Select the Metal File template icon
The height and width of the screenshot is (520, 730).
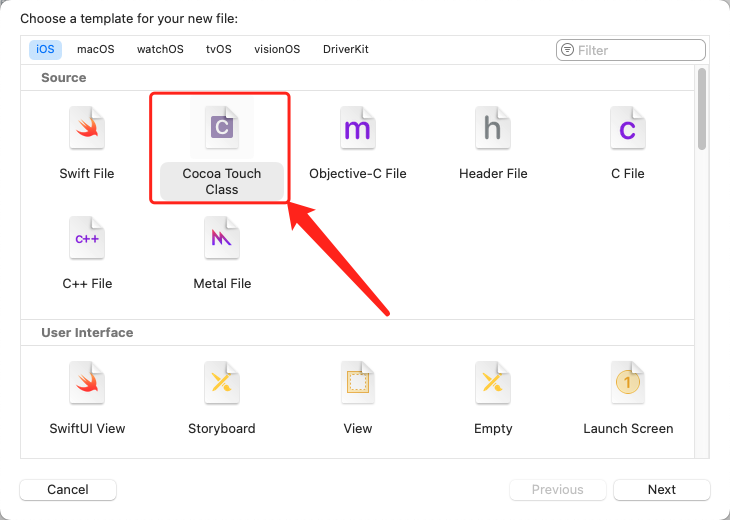pyautogui.click(x=222, y=238)
